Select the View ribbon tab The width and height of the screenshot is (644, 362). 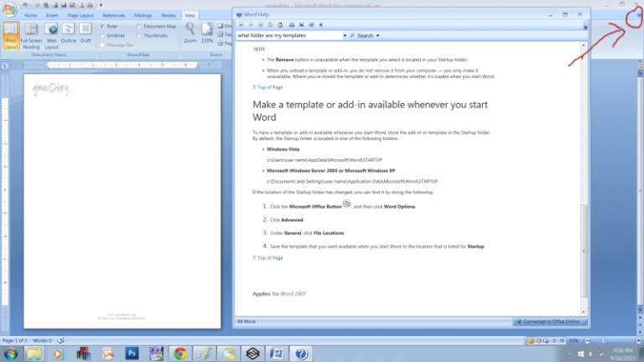(190, 15)
